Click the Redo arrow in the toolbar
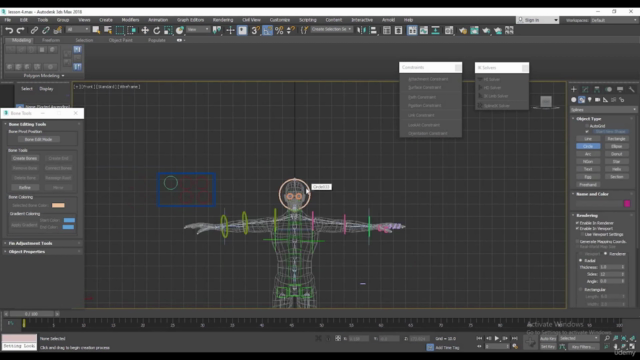The image size is (640, 360). [x=20, y=30]
